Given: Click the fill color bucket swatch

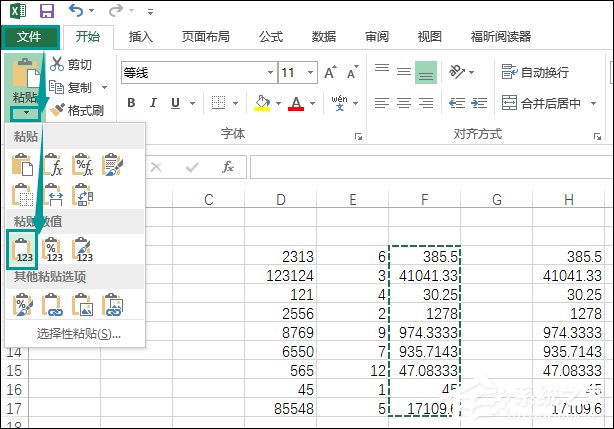Looking at the screenshot, I should tap(261, 103).
